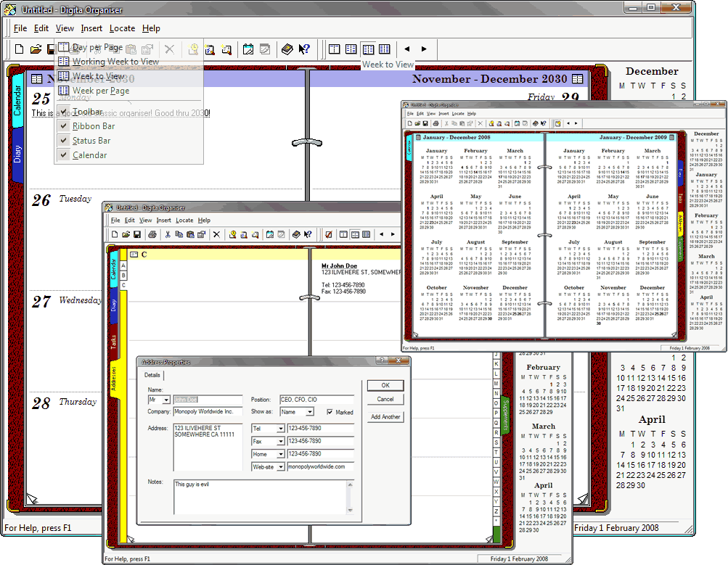The height and width of the screenshot is (565, 728).
Task: Open File menu in main window
Action: pyautogui.click(x=20, y=28)
